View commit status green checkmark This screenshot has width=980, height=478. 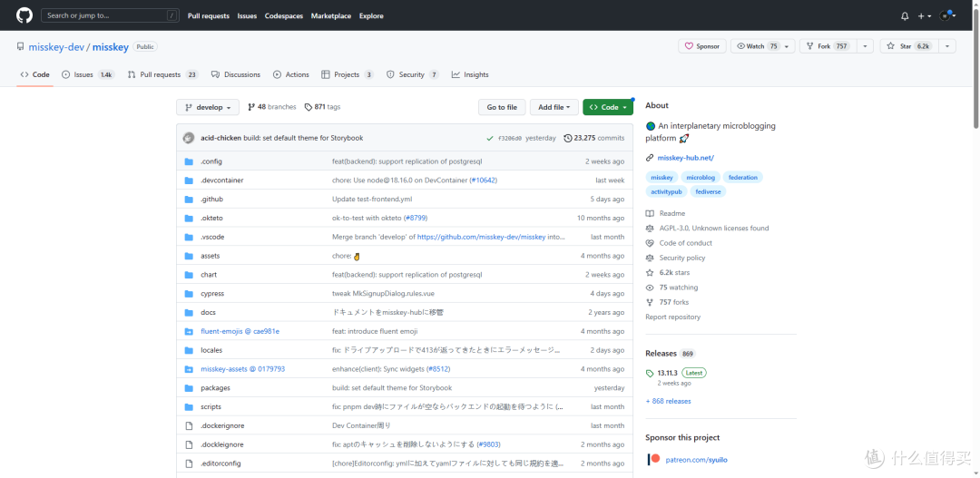tap(490, 138)
